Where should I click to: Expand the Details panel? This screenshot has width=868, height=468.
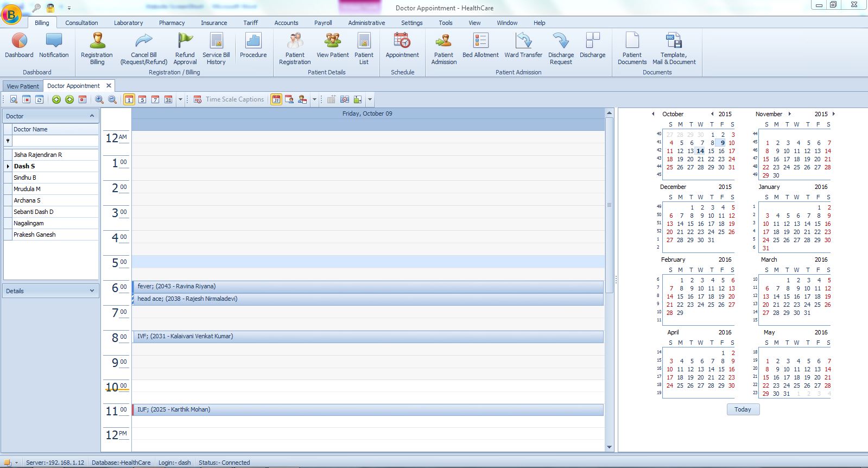coord(92,290)
